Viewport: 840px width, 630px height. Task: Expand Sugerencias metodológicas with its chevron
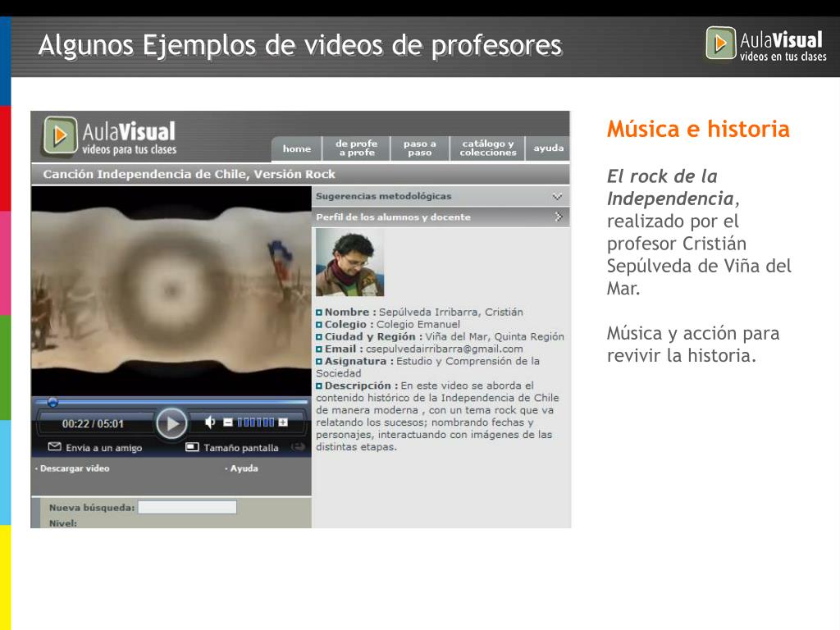557,197
